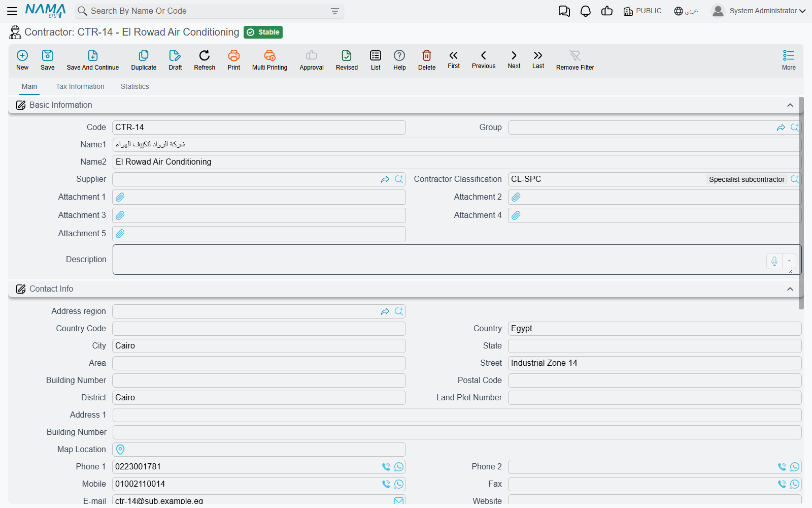This screenshot has height=508, width=812.
Task: Switch to Tax Information tab
Action: [80, 86]
